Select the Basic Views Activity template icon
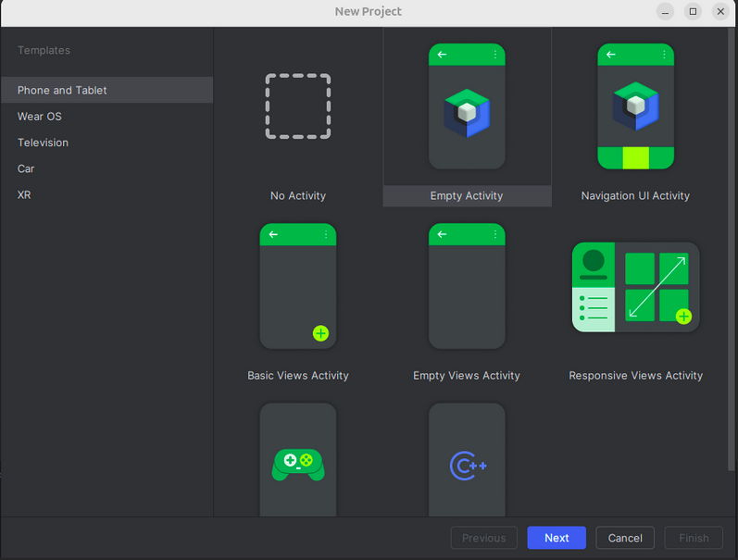Screen dimensions: 738x560 point(298,286)
